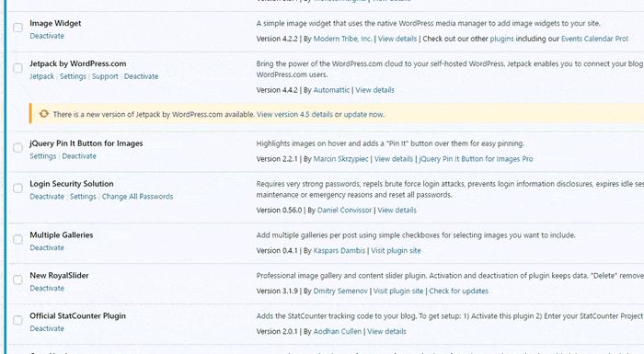
Task: Open Dmitry Semenov author link
Action: point(340,291)
